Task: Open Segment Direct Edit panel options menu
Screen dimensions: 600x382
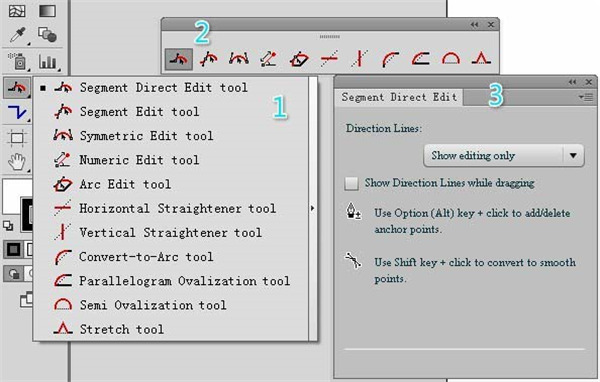Action: coord(586,97)
